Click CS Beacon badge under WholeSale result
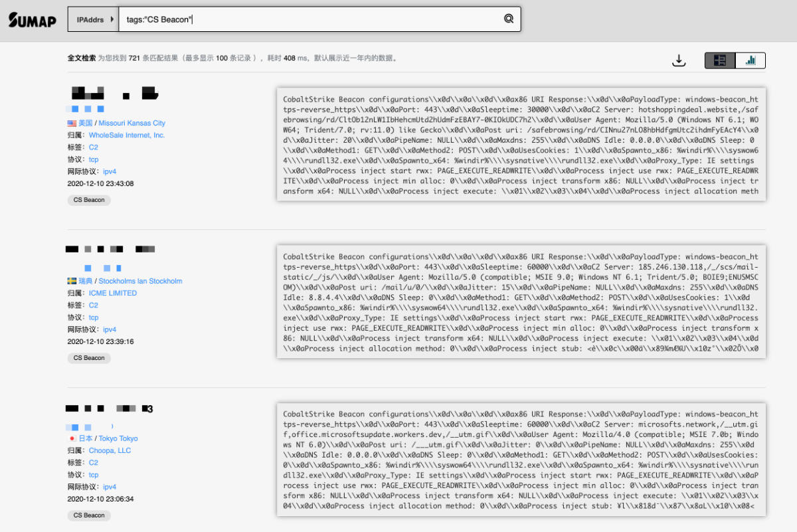Image resolution: width=797 pixels, height=532 pixels. (x=89, y=200)
